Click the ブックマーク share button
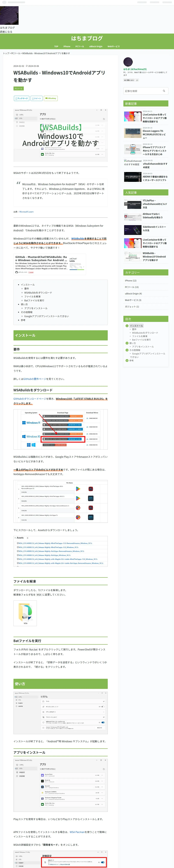This screenshot has height=868, width=174. coord(21,98)
